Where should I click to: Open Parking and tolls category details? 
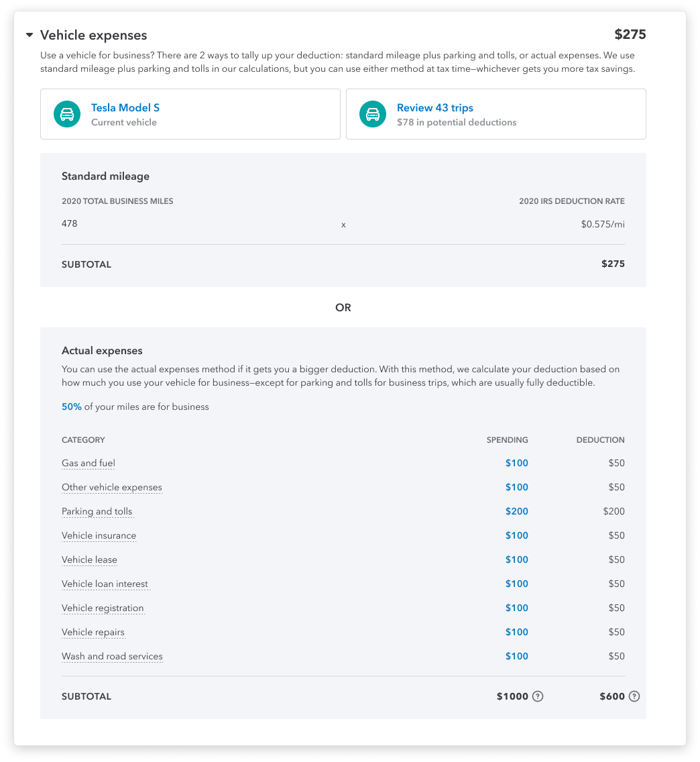click(97, 512)
